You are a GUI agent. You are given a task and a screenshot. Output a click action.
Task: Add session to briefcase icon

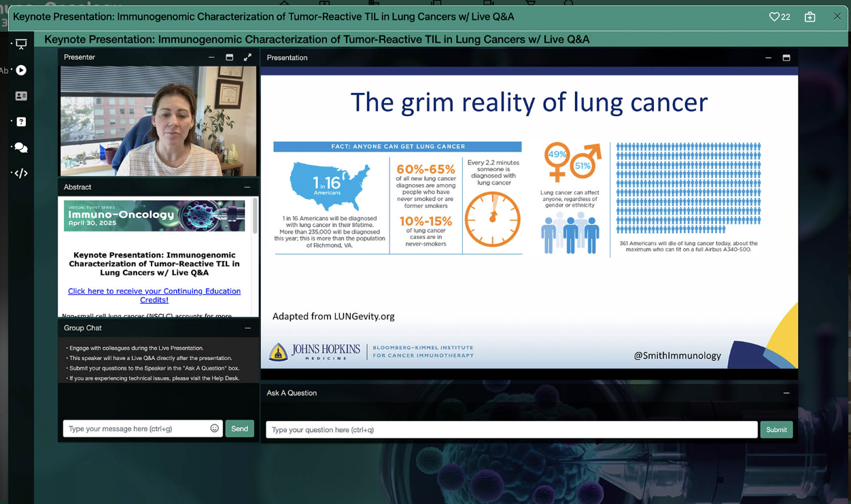(810, 17)
